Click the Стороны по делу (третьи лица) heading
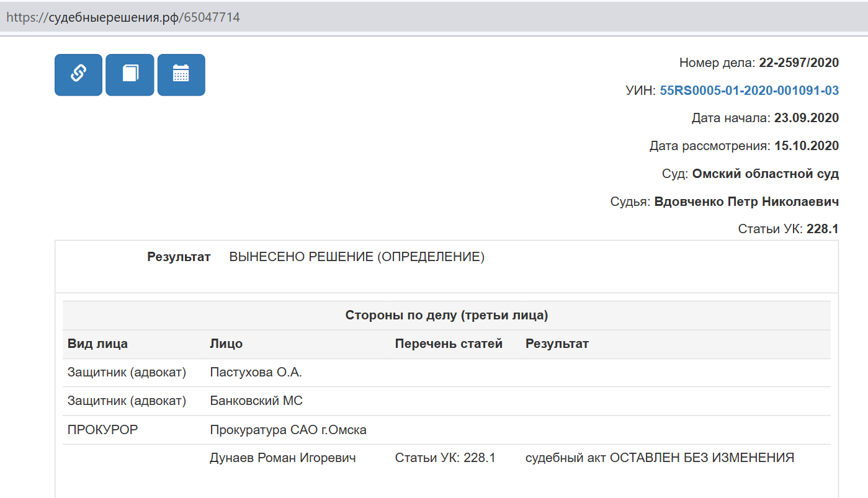The width and height of the screenshot is (868, 498). 447,316
